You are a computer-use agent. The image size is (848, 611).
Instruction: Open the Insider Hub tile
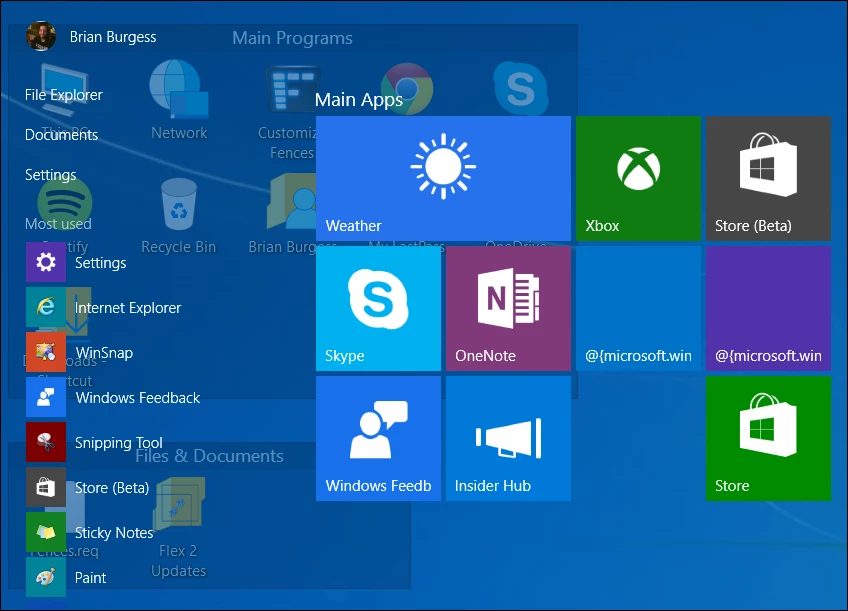[508, 439]
